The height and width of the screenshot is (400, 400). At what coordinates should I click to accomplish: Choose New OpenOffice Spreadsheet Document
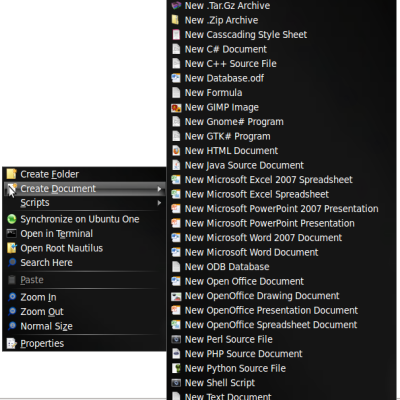[x=282, y=325]
